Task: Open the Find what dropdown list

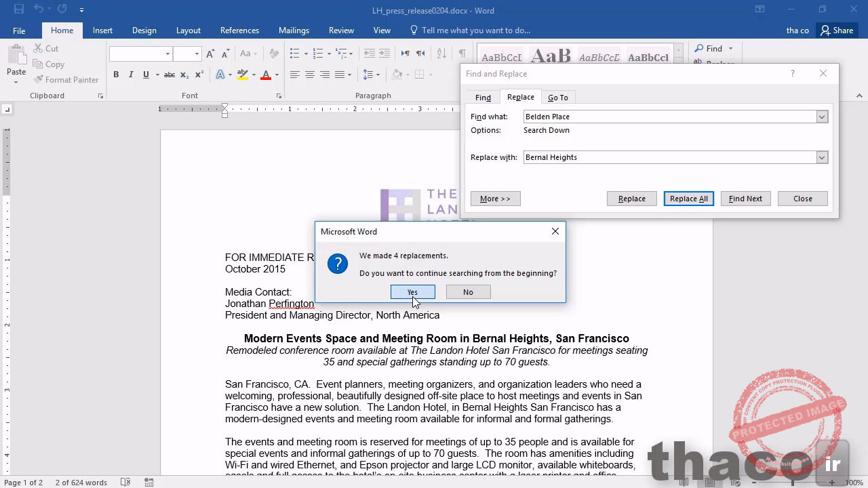Action: [822, 117]
